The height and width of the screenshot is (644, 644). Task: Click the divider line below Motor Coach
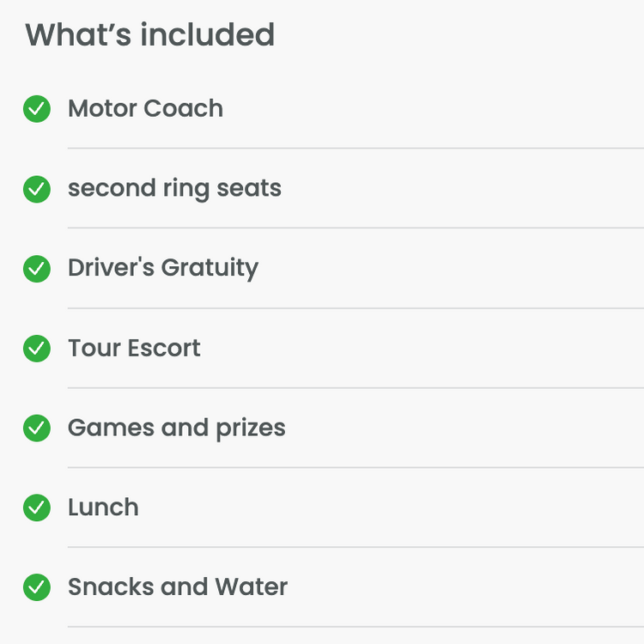(x=355, y=149)
